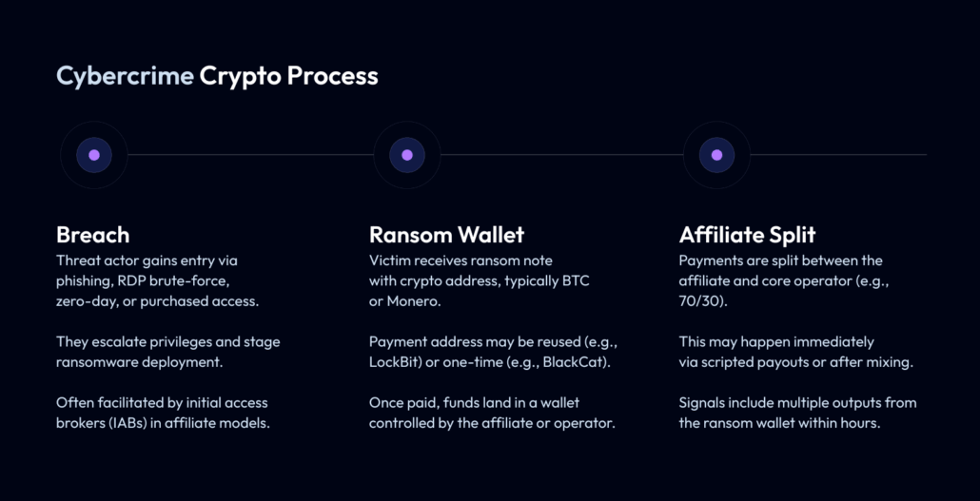Click the purple dot above Affiliate Split

tap(716, 155)
